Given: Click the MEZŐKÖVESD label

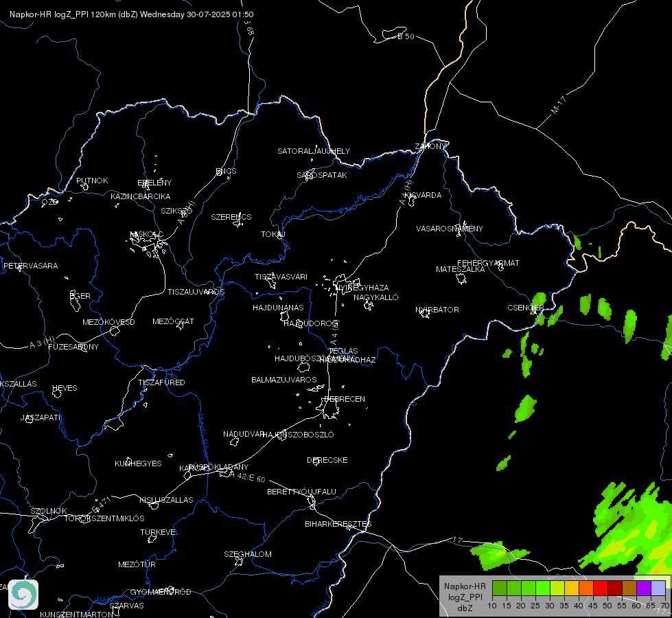Looking at the screenshot, I should point(108,322).
